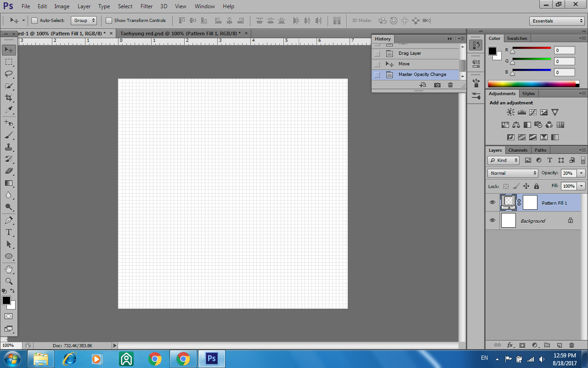Select the History Brush tool
Screen dimensions: 588x368
click(x=9, y=159)
